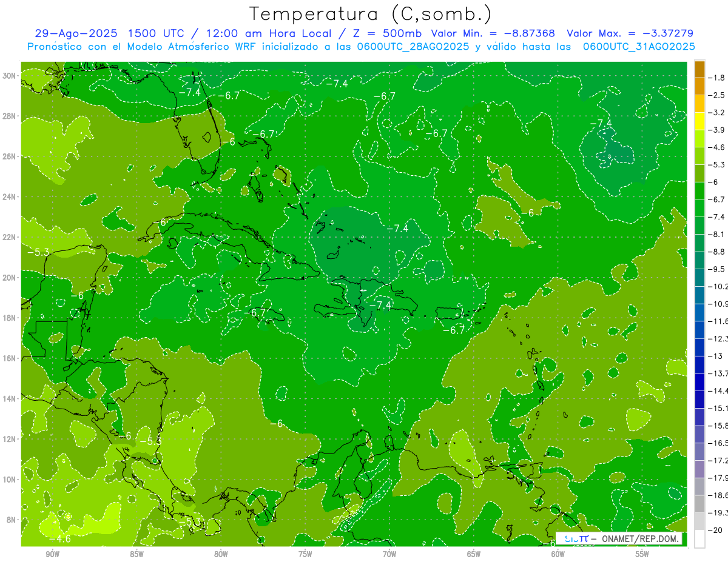728x562 pixels.
Task: Click the '26N' latitude axis label
Action: click(x=10, y=156)
